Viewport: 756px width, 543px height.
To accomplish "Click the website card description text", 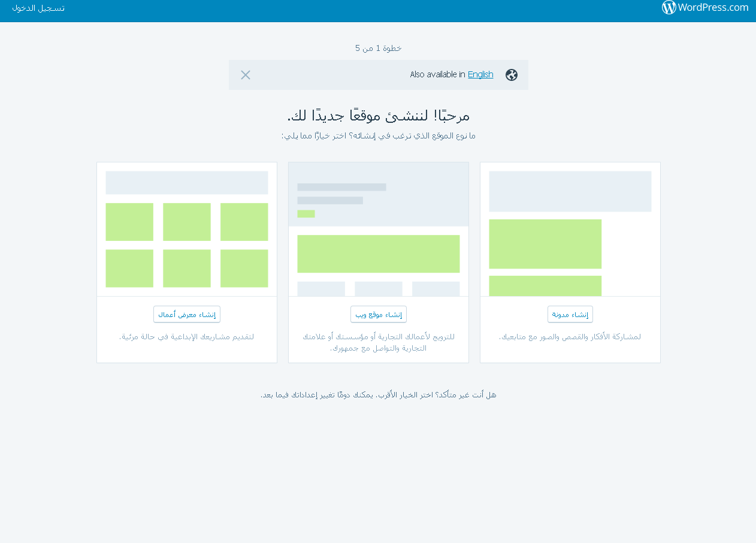I will (x=378, y=342).
